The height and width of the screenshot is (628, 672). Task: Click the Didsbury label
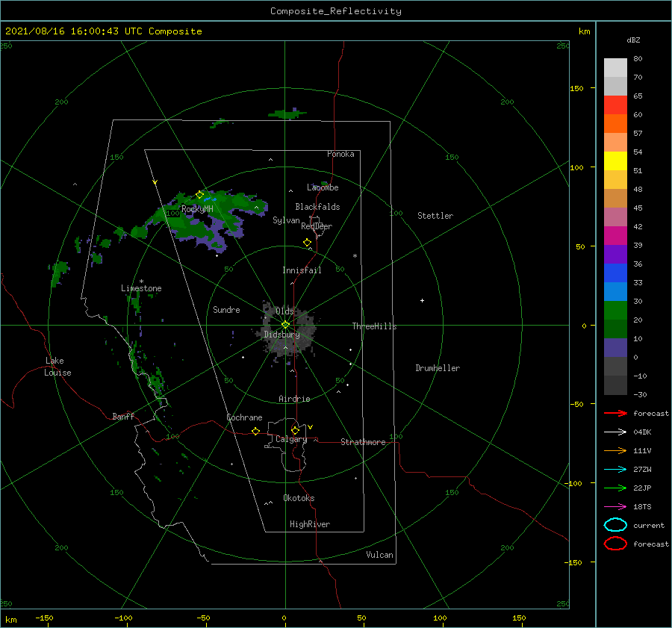(x=282, y=335)
